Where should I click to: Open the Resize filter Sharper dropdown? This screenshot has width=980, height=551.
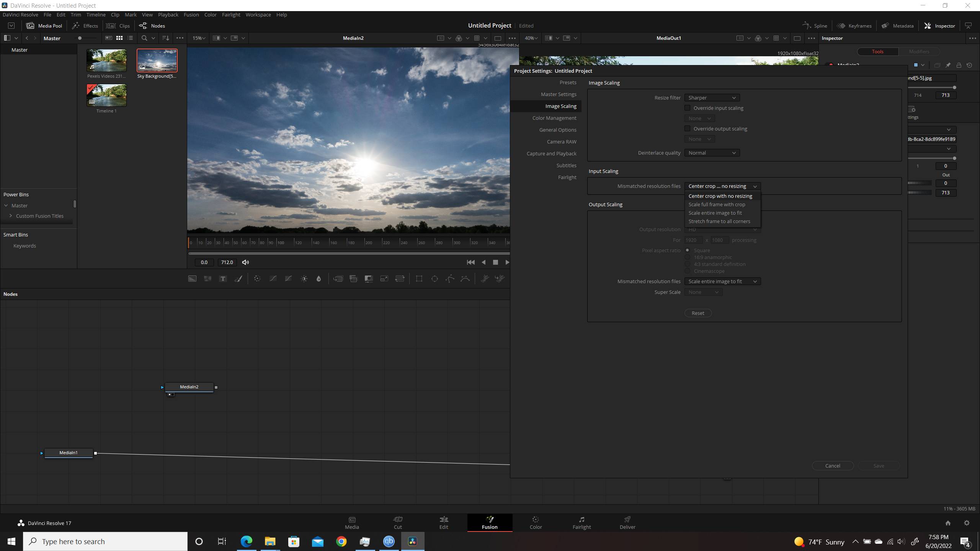[712, 98]
